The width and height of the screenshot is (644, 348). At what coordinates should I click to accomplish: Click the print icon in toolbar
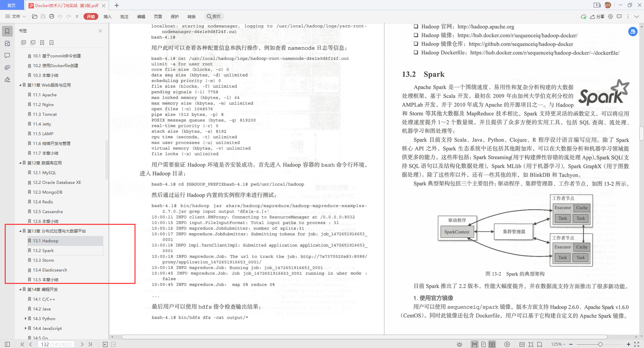coord(51,16)
